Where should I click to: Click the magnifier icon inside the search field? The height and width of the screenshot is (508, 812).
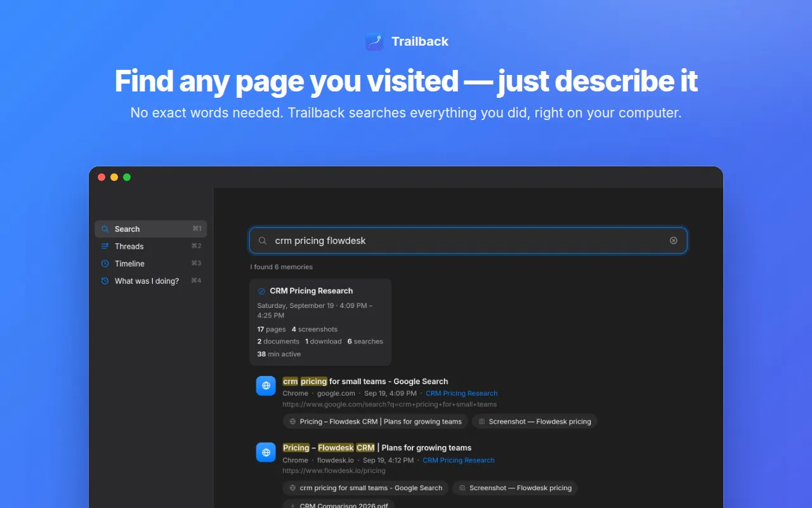(263, 241)
